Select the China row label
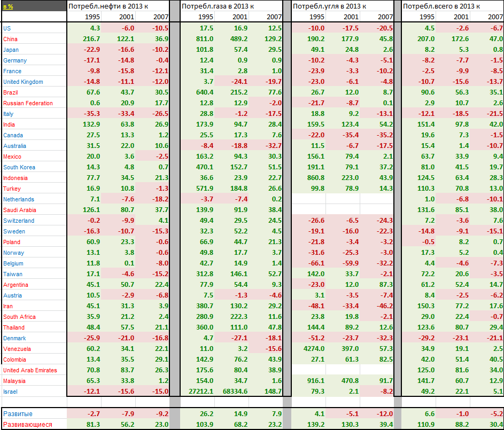Viewport: 504px width, 430px height. (x=10, y=39)
